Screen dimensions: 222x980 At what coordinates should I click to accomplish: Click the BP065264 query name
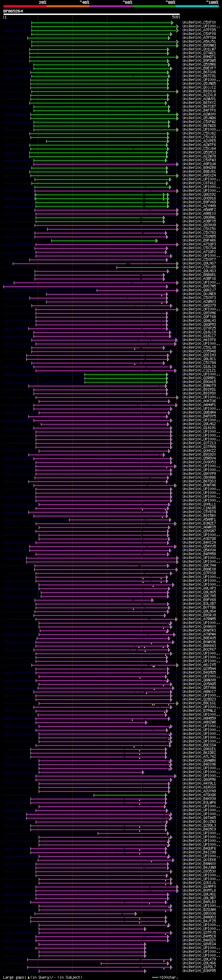(x=13, y=11)
